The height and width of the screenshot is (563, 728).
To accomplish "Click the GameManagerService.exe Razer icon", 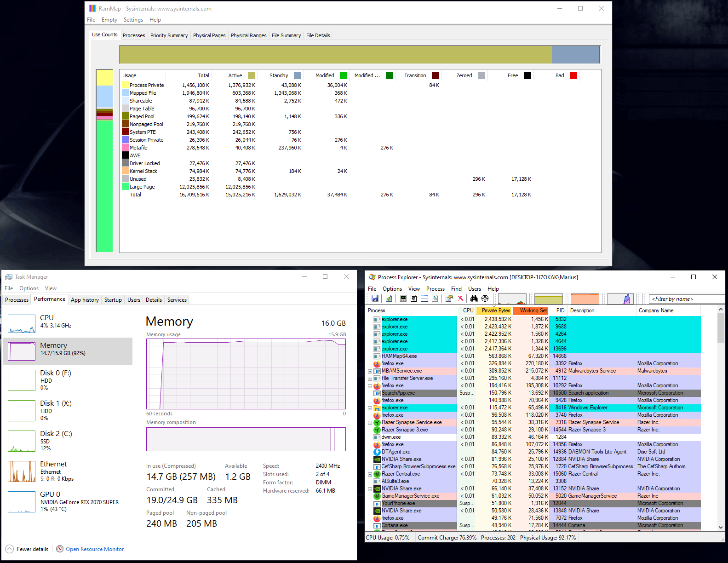I will [x=377, y=496].
